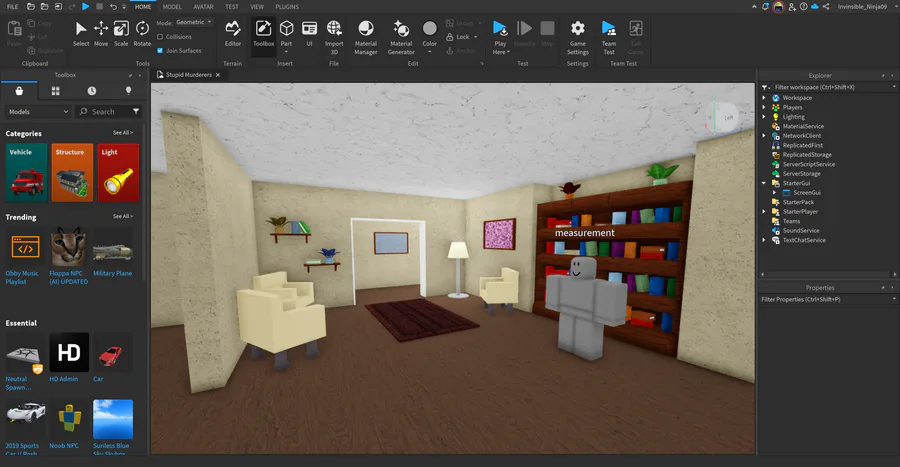Expand the ScreenGui tree node
The image size is (900, 467).
tap(774, 193)
